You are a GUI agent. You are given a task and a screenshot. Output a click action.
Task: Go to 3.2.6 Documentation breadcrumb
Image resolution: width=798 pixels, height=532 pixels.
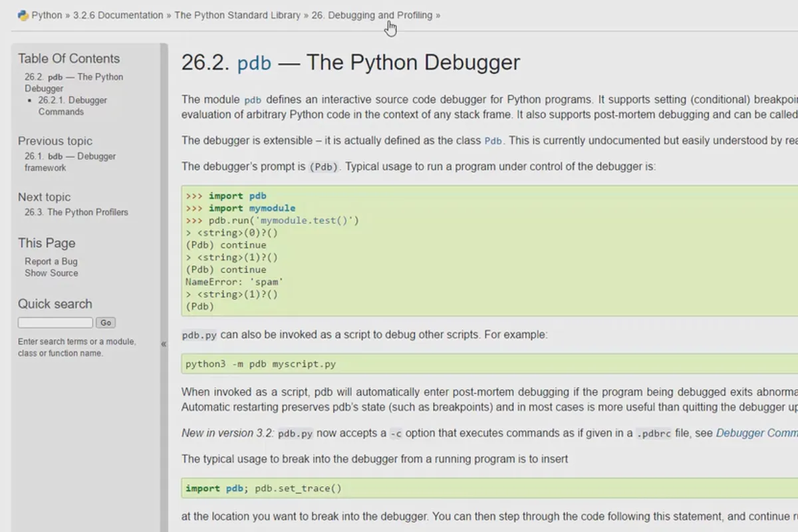118,15
